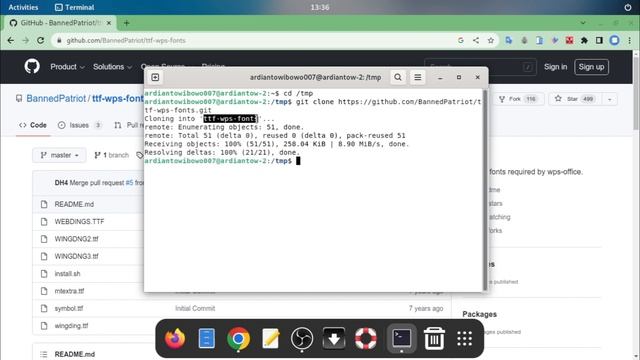640x360 pixels.
Task: Click the Google icon in the address bar
Action: tap(461, 40)
